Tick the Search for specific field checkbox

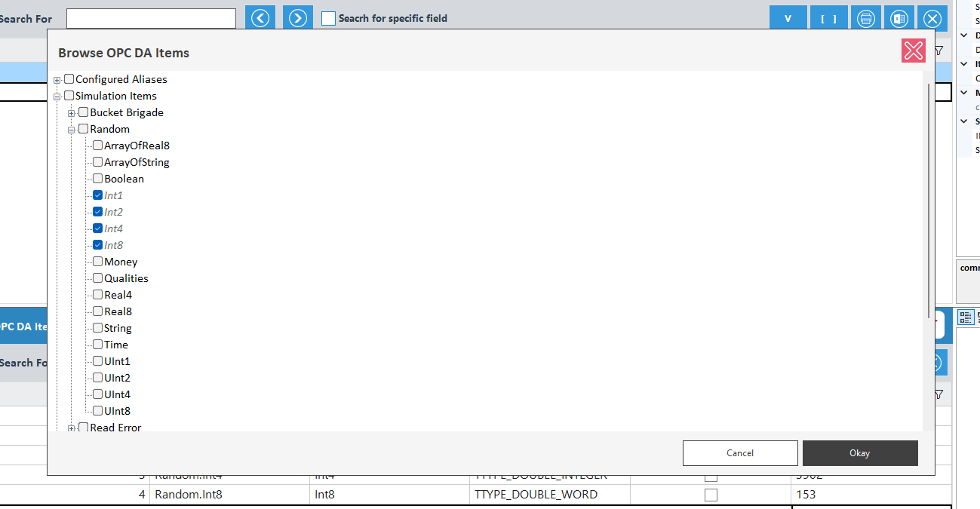tap(328, 18)
